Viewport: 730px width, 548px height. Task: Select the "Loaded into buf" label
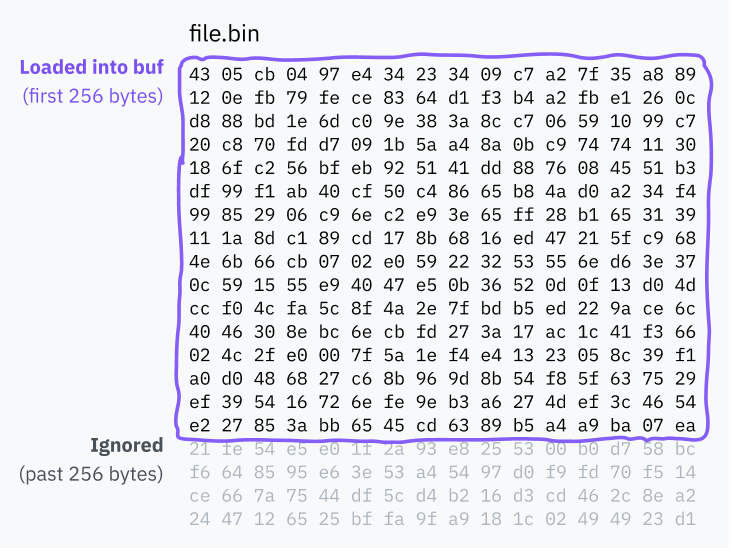pos(90,68)
